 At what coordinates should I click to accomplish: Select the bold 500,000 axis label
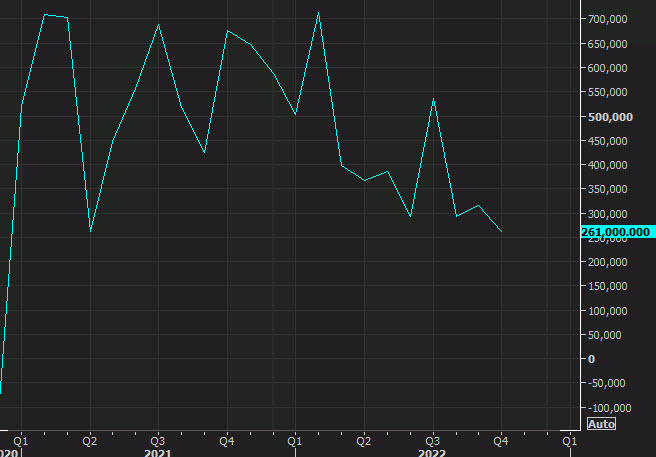point(610,117)
